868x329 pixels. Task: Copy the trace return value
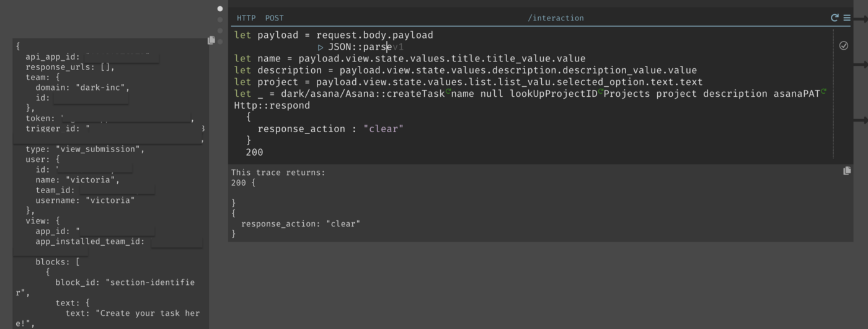pyautogui.click(x=847, y=171)
